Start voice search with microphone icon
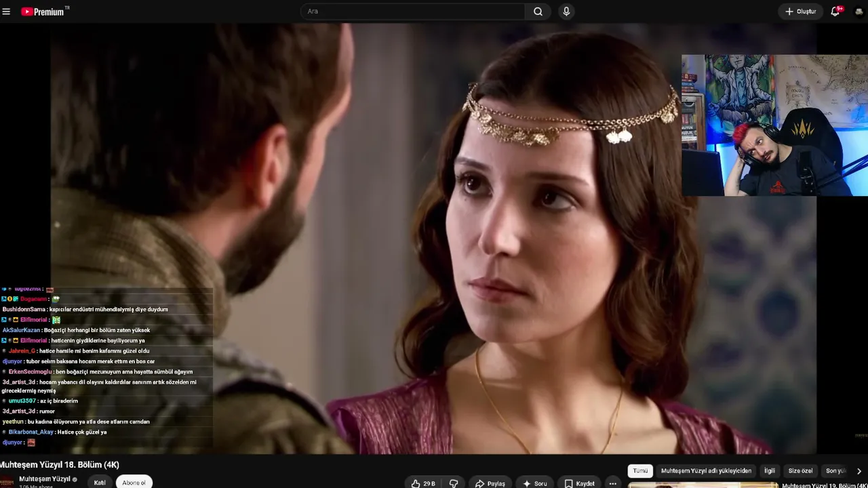 coord(566,12)
